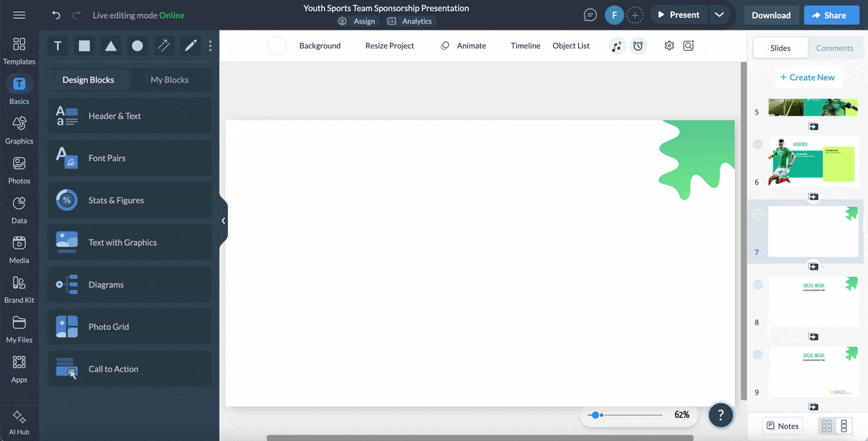Open the presentation timer icon
Viewport: 868px width, 441px height.
pos(638,46)
